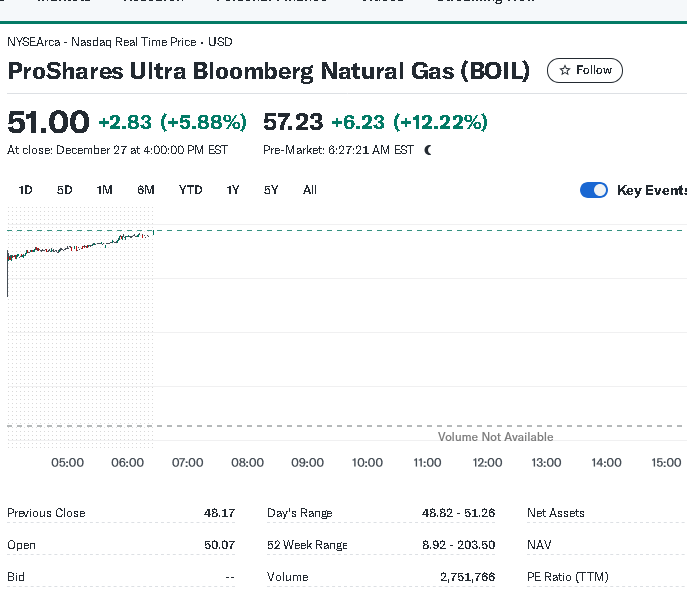Screen dimensions: 687x589
Task: Click the +6.23 (+12.22%) pre-market change
Action: click(409, 122)
